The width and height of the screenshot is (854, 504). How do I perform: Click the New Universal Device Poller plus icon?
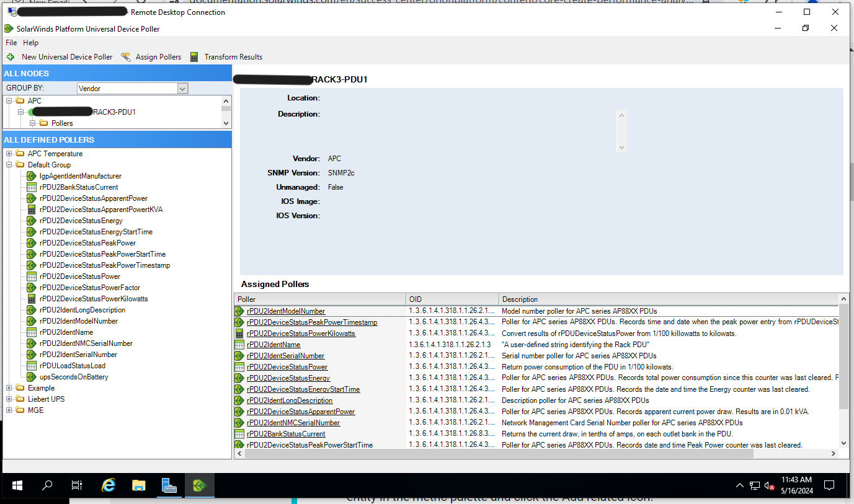(x=11, y=57)
